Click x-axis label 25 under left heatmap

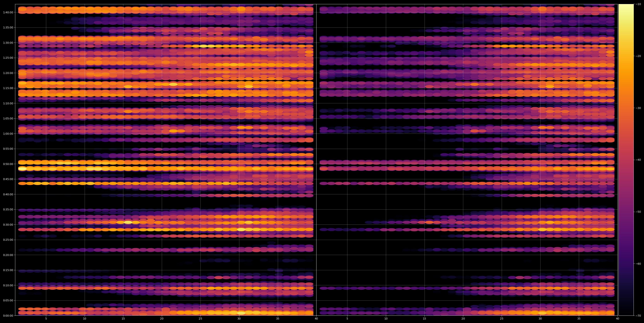[x=200, y=319]
